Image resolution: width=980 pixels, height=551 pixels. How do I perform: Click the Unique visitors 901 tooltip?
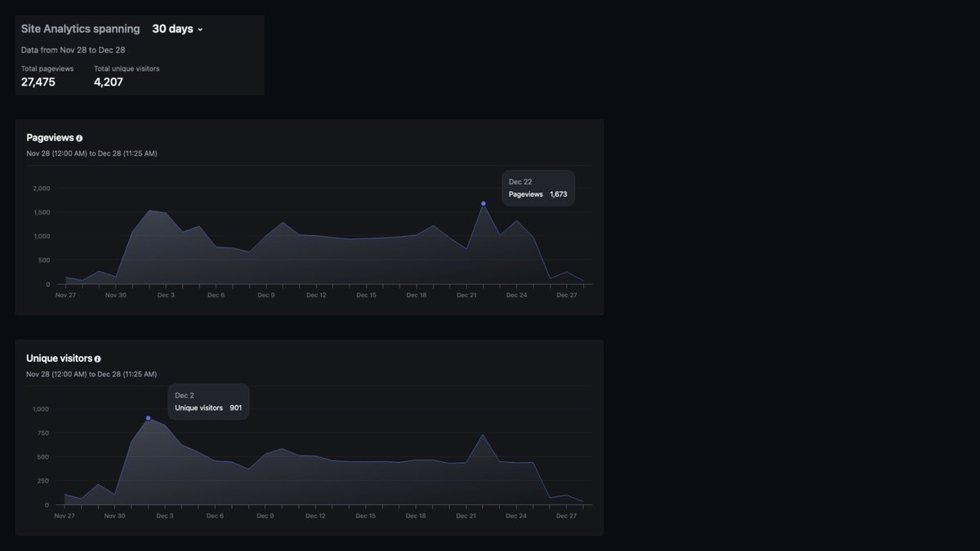point(208,402)
